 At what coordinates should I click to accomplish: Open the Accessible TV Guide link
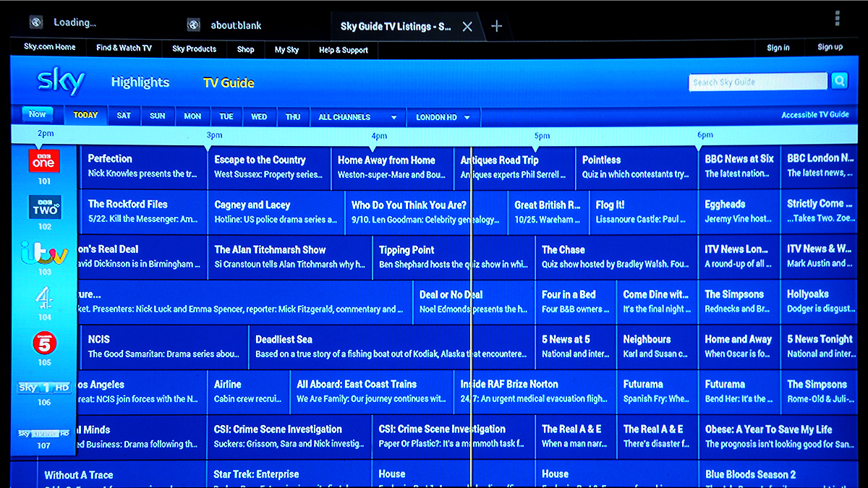[815, 114]
